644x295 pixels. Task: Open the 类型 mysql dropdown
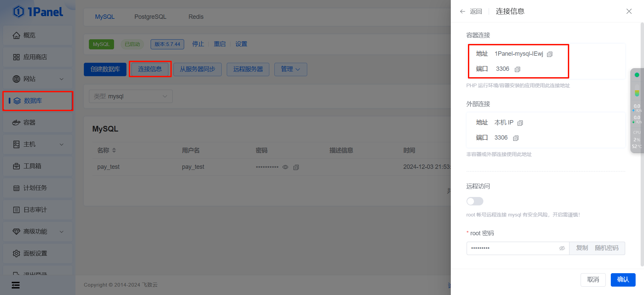point(130,96)
